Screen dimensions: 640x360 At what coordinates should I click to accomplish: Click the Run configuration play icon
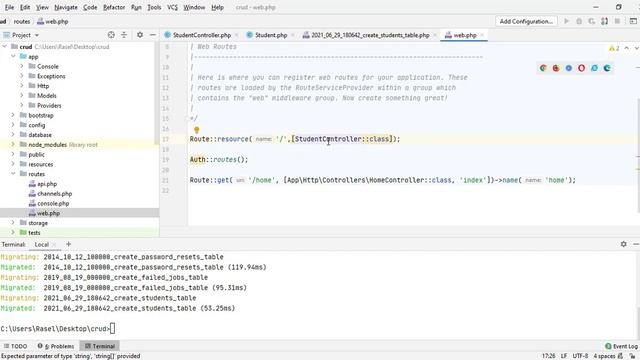point(567,21)
